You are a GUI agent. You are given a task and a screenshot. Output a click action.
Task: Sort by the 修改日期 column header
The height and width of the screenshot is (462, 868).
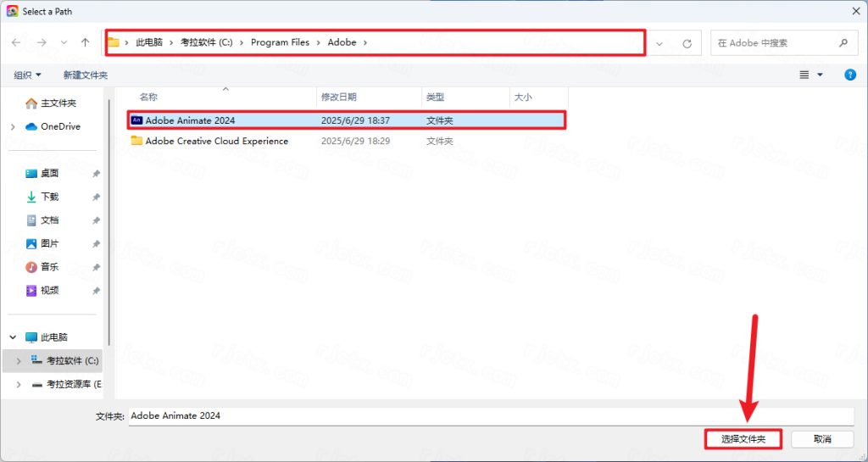(339, 97)
